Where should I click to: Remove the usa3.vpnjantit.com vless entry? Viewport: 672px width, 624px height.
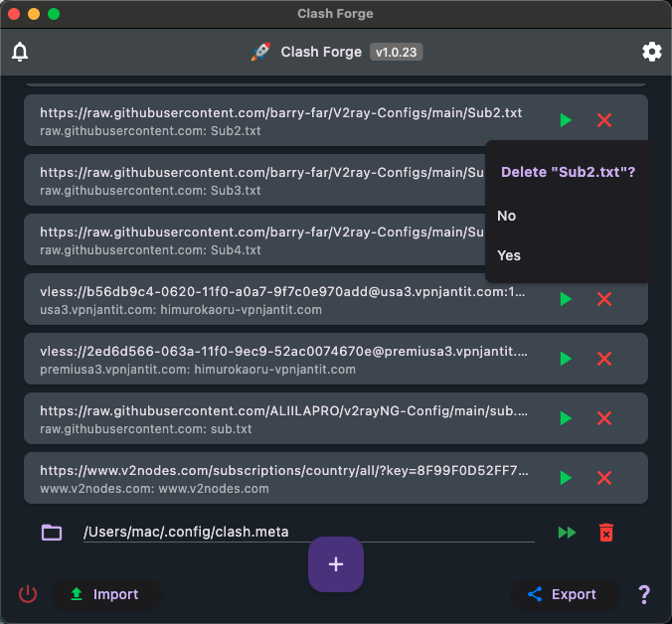pyautogui.click(x=604, y=299)
